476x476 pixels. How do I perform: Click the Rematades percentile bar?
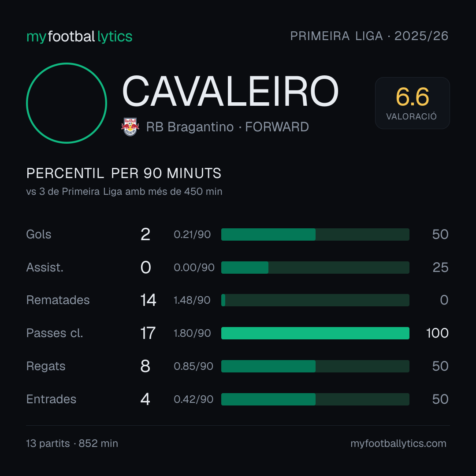tap(315, 300)
